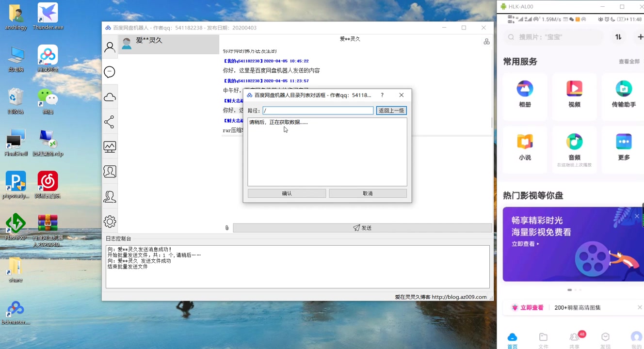644x349 pixels.
Task: Click the bdmaster desktop icon
Action: pos(16,312)
